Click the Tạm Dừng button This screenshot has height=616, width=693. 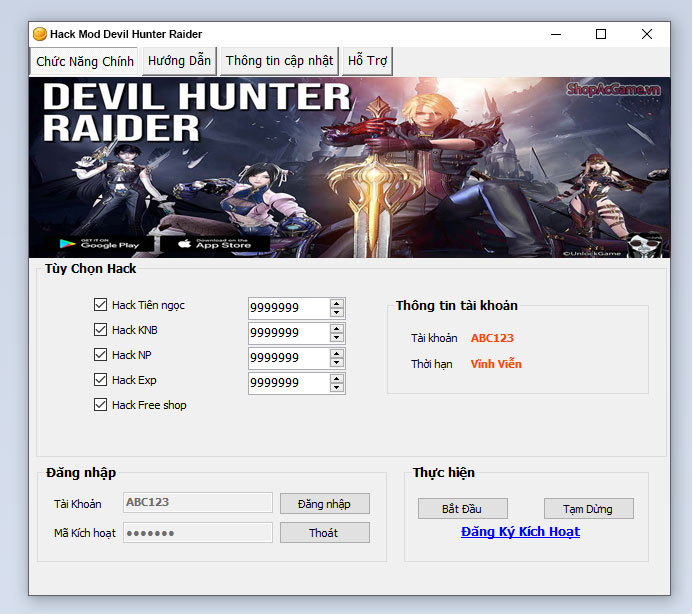589,509
